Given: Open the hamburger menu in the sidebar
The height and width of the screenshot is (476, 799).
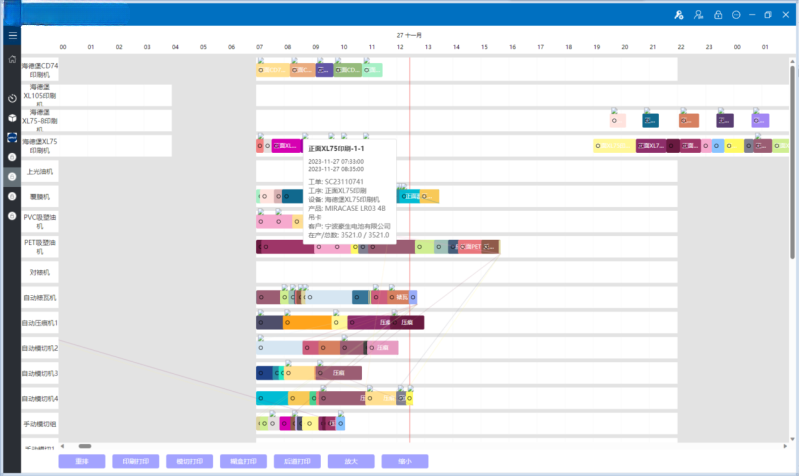Looking at the screenshot, I should click(12, 35).
